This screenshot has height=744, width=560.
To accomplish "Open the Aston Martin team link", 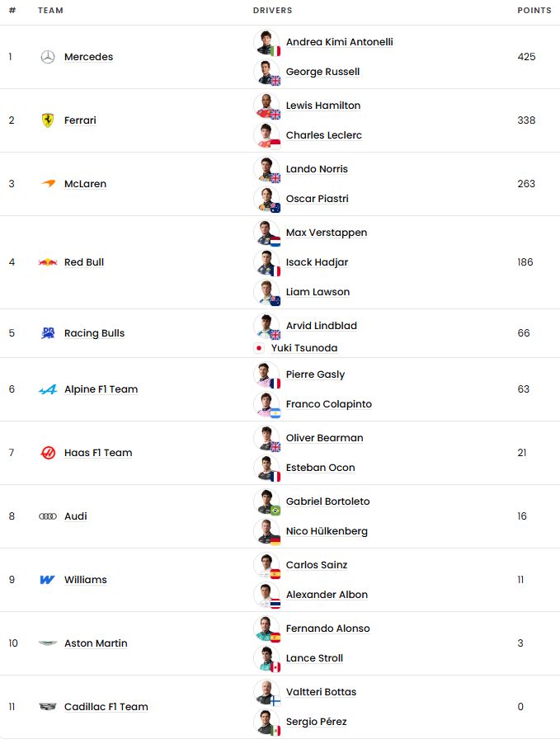I will pos(96,643).
